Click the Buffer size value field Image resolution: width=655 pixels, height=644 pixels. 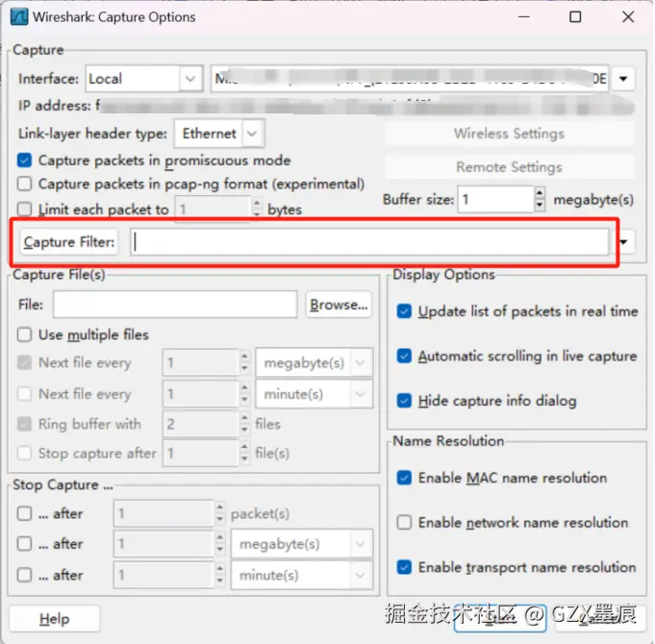click(496, 200)
